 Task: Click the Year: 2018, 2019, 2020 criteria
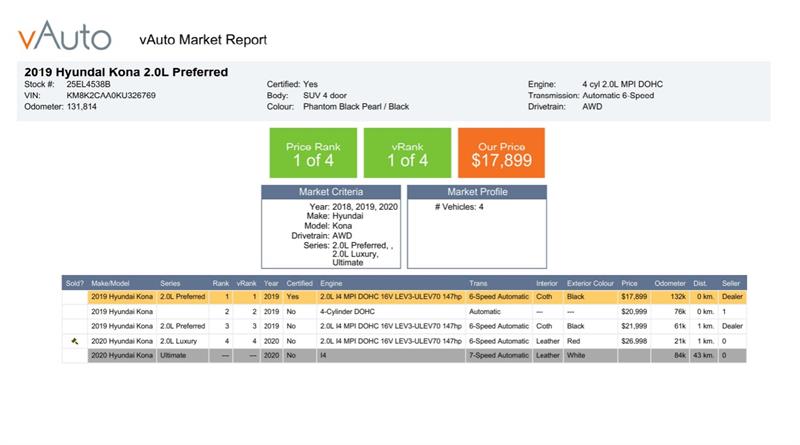click(354, 207)
